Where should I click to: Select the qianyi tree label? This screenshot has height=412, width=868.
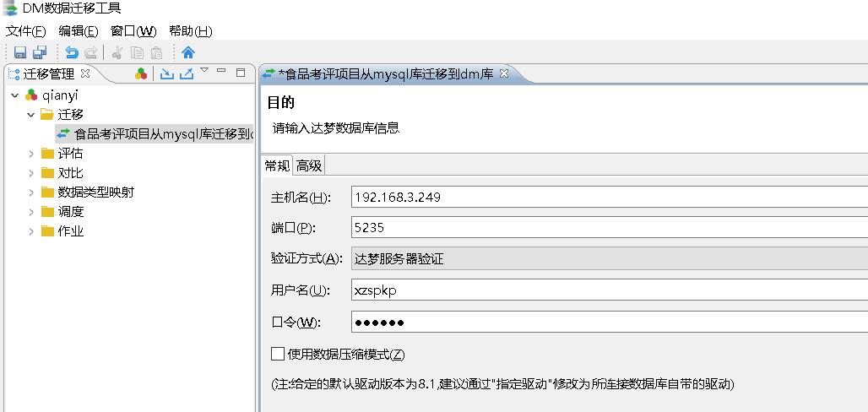coord(60,95)
